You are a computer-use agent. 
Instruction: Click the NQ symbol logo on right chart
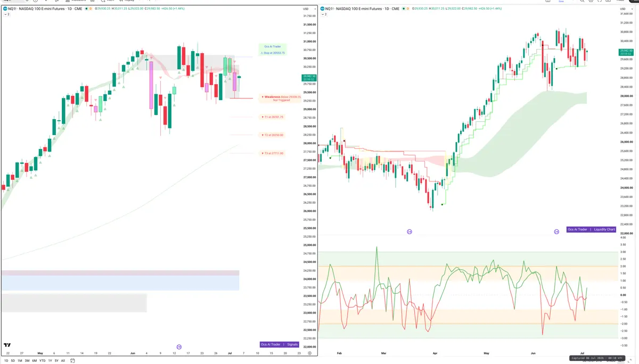(323, 9)
